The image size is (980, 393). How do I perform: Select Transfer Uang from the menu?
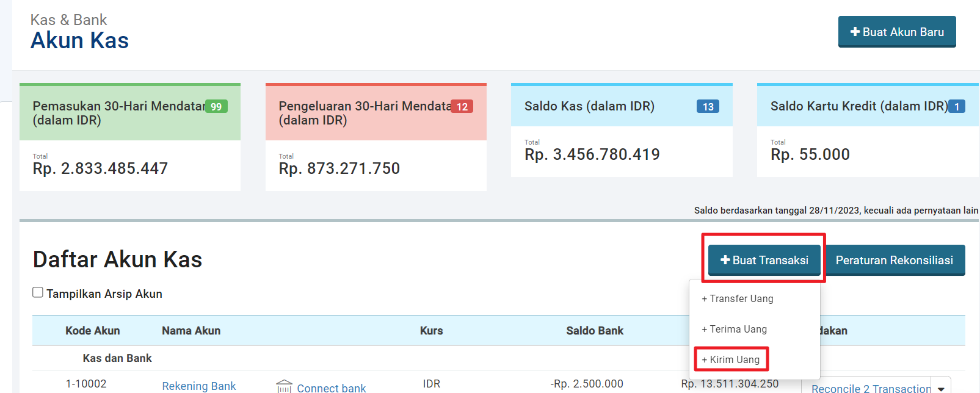click(x=738, y=298)
